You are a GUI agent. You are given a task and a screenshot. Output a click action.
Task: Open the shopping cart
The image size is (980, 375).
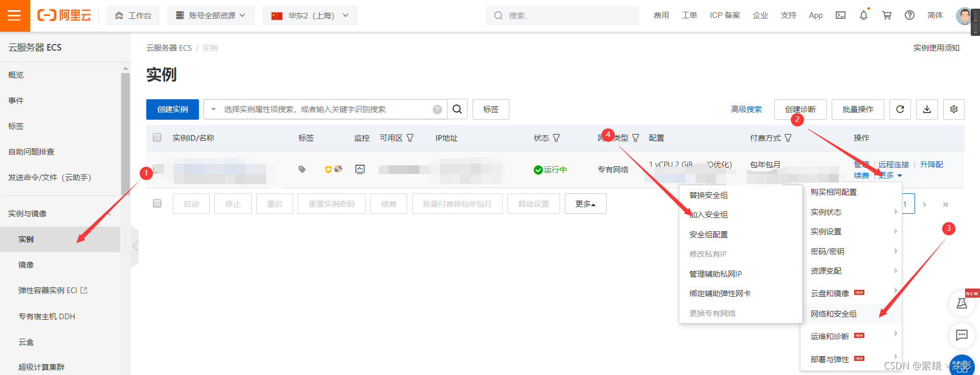886,15
